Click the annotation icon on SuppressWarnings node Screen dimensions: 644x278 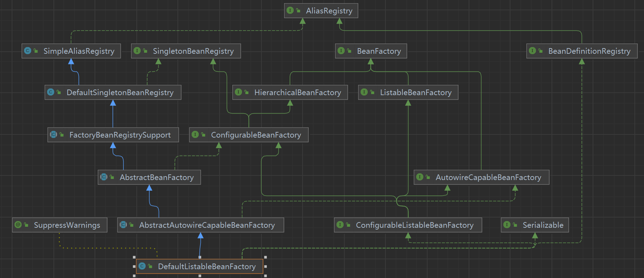(18, 225)
